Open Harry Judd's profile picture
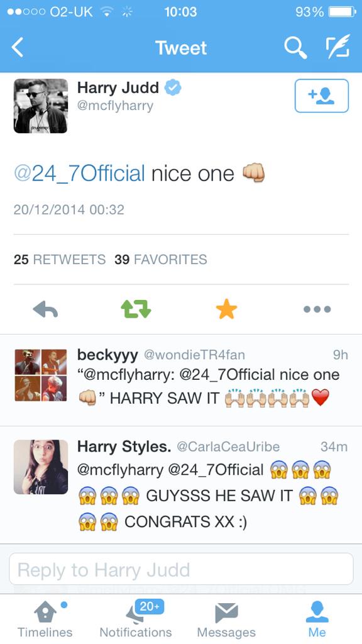The height and width of the screenshot is (644, 362). [x=41, y=106]
